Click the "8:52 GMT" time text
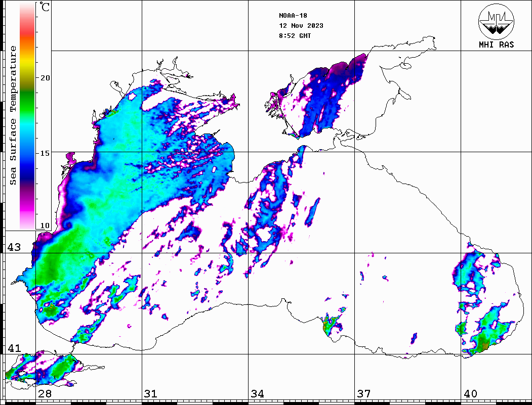Viewport: 532px width, 405px height. (x=295, y=35)
